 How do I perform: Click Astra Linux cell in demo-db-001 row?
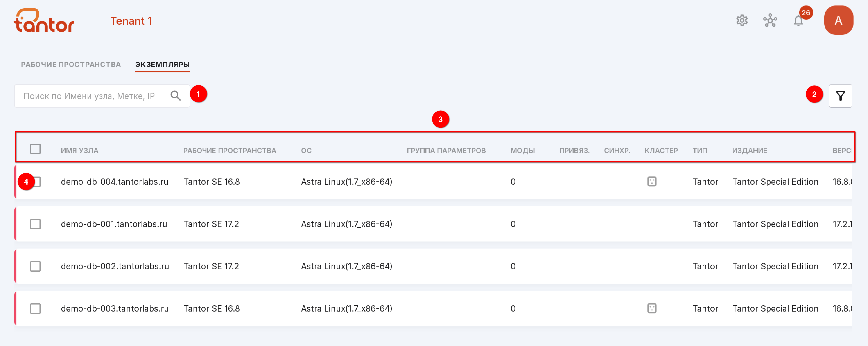[x=346, y=224]
